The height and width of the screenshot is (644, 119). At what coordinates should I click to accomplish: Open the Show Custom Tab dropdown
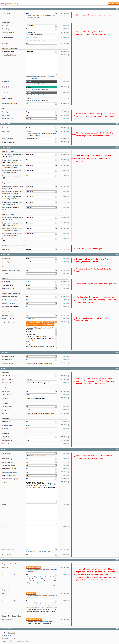[41, 315]
